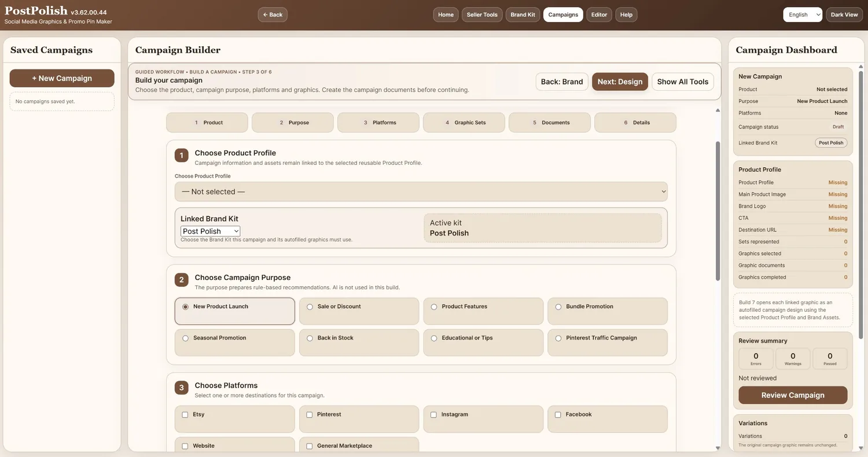Open the Choose Product Profile dropdown
Screen dimensions: 868x457
pyautogui.click(x=421, y=191)
